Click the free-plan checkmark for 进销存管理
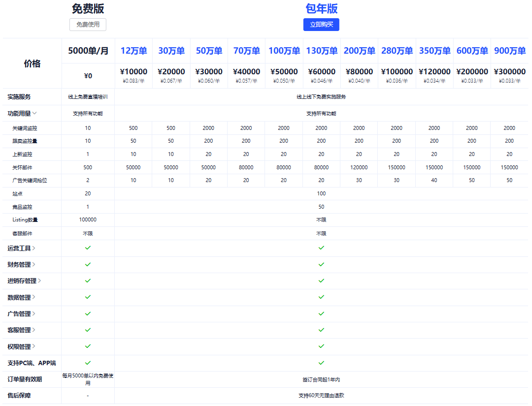 (88, 281)
